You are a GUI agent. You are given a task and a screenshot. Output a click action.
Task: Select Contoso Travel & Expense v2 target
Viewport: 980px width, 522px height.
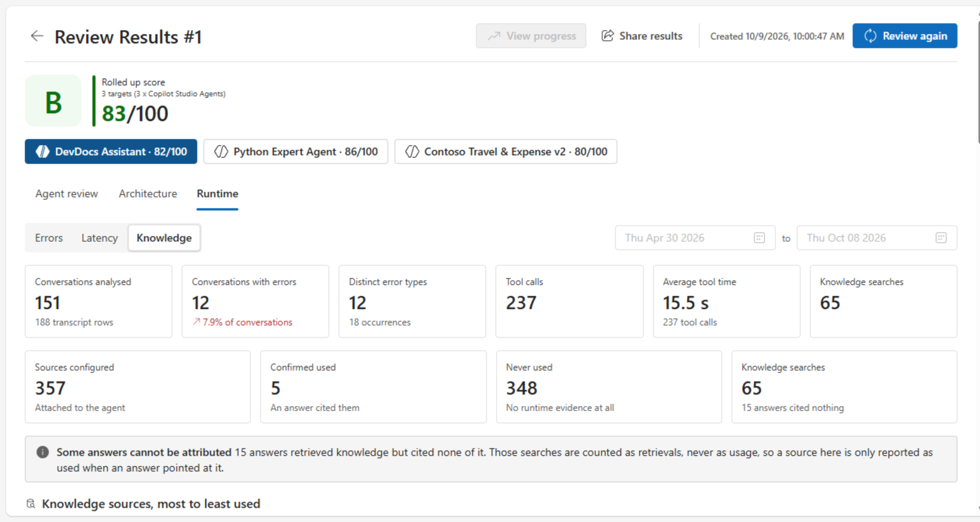coord(506,151)
